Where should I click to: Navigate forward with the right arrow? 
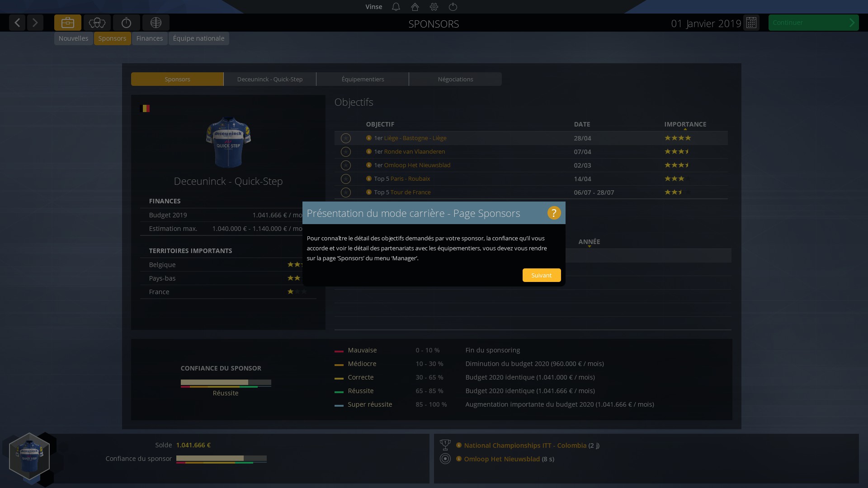(35, 23)
